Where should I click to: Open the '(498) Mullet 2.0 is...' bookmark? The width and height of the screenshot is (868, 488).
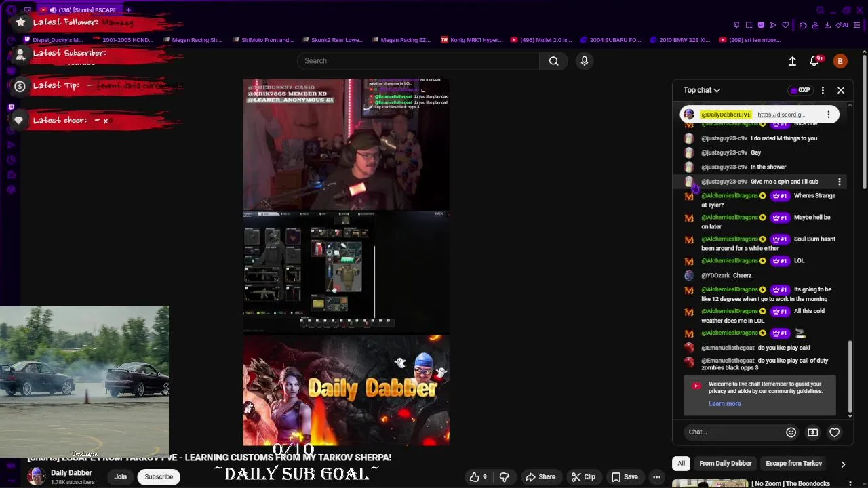541,40
